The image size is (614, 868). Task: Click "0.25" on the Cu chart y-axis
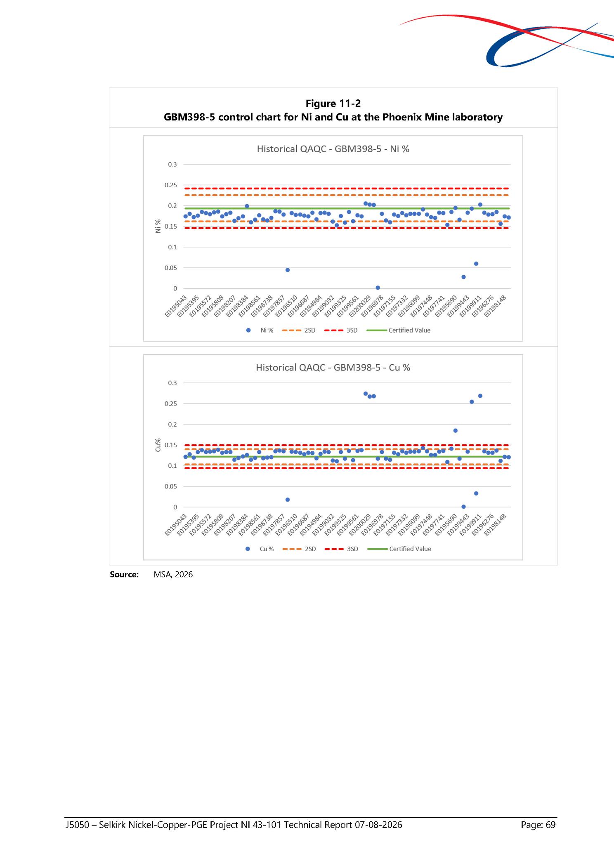(171, 403)
